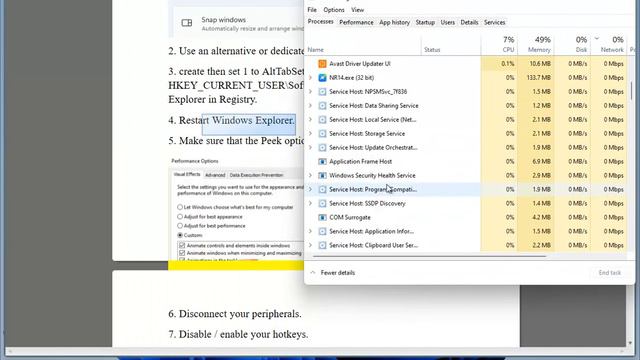Open Data Execution Prevention tab
Screen dimensions: 640x360
(256, 175)
